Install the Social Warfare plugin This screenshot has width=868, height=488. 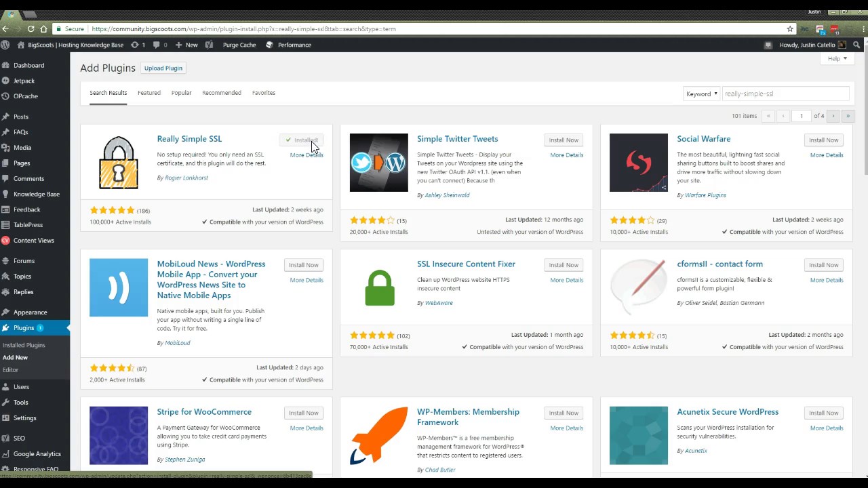pyautogui.click(x=823, y=140)
